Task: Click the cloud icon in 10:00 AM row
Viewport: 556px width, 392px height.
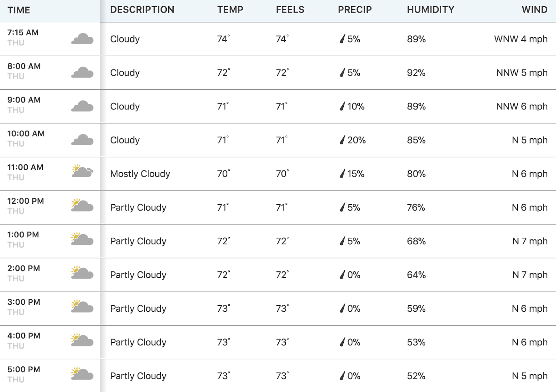Action: pos(82,140)
